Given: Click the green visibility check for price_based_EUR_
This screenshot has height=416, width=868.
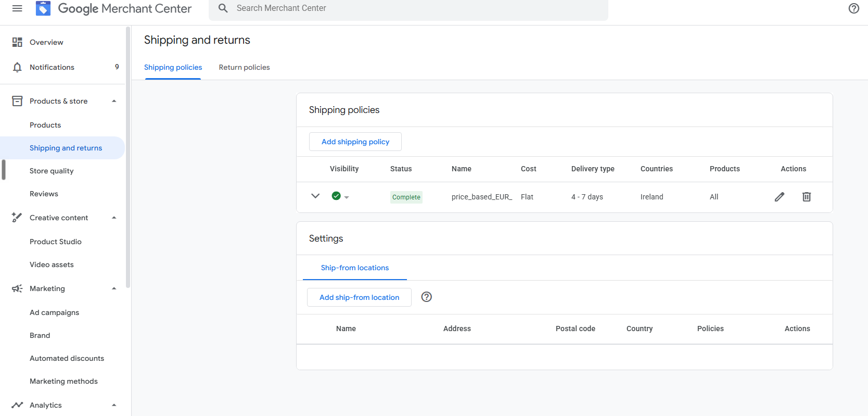Looking at the screenshot, I should point(336,196).
